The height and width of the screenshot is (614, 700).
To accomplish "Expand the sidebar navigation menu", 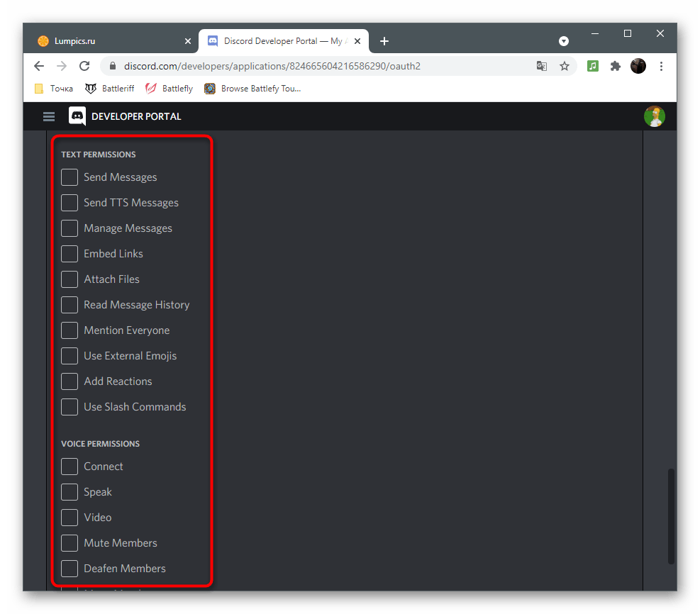I will pyautogui.click(x=48, y=116).
